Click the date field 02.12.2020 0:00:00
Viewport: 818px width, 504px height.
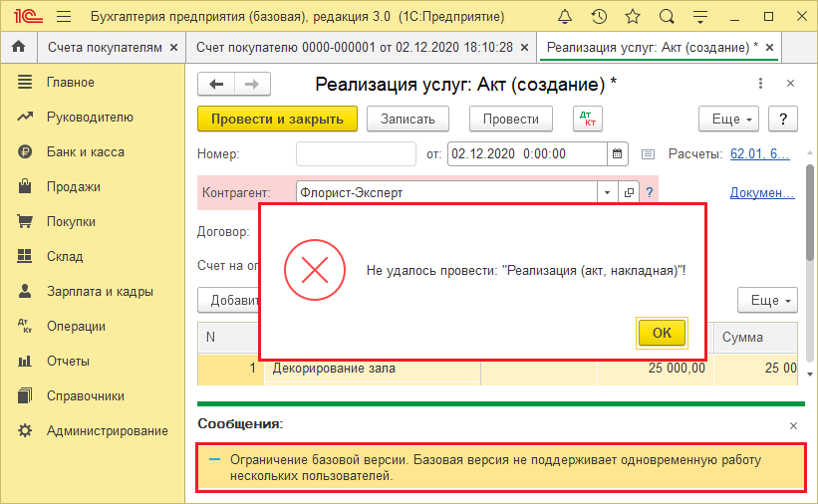527,154
